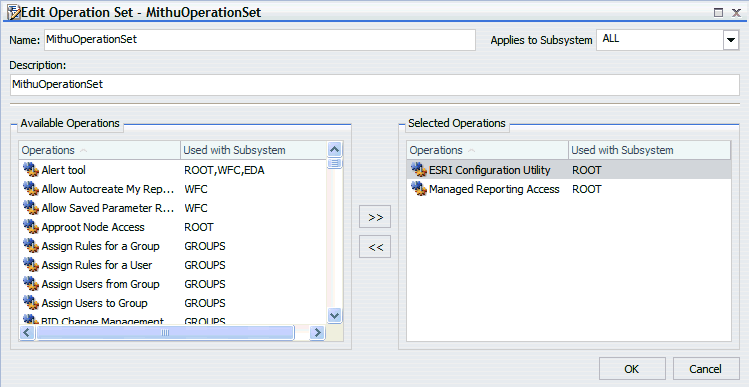Click the ESRI Configuration Utility icon

pos(418,170)
